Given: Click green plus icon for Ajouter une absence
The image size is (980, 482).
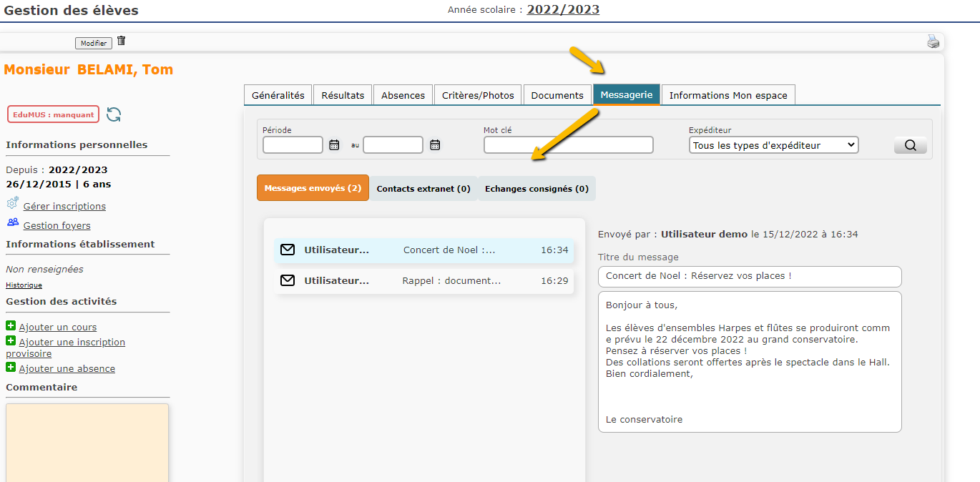Looking at the screenshot, I should (x=11, y=368).
